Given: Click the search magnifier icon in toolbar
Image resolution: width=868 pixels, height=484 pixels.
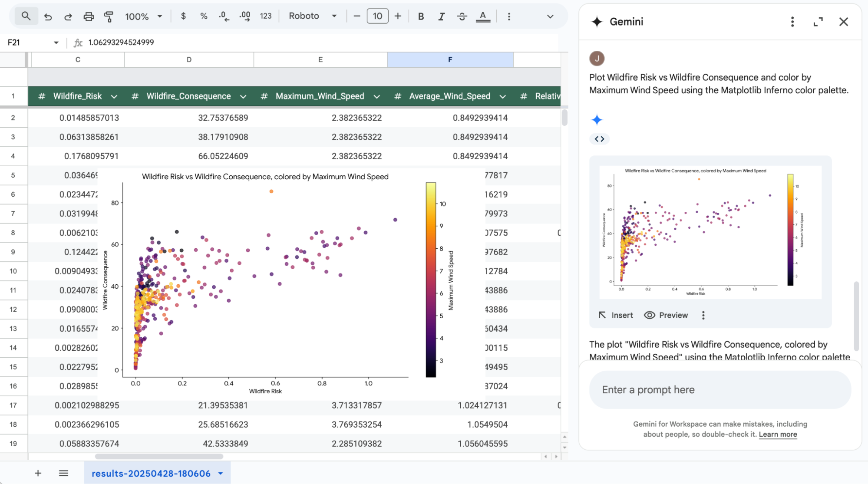Looking at the screenshot, I should coord(26,16).
